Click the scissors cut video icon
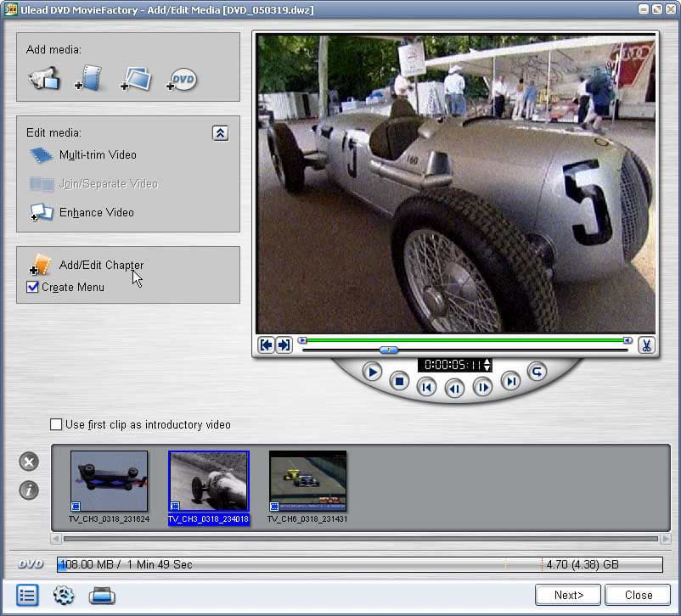 pyautogui.click(x=646, y=345)
